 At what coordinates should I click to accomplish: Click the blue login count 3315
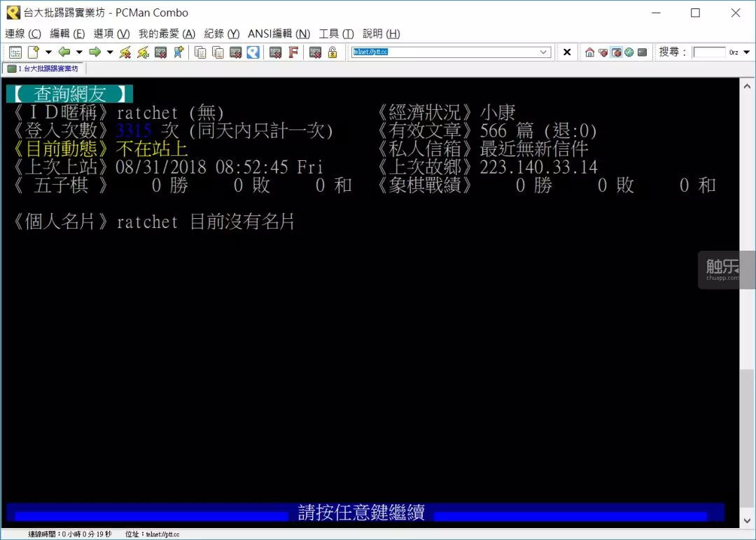pos(134,131)
